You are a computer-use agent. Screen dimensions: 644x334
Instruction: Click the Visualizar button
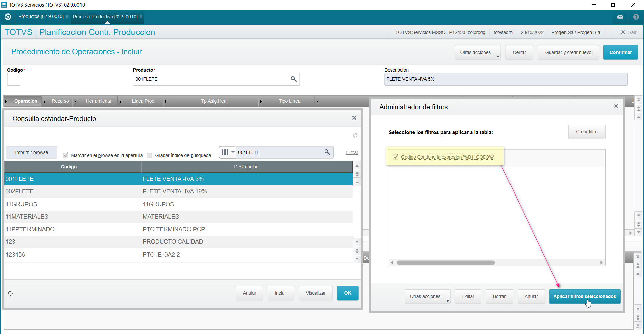(316, 293)
